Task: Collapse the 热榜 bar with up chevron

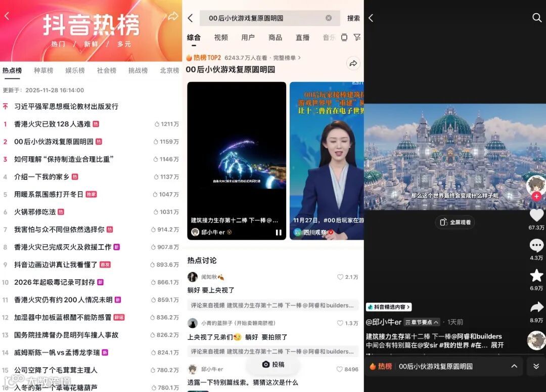Action: point(514,366)
